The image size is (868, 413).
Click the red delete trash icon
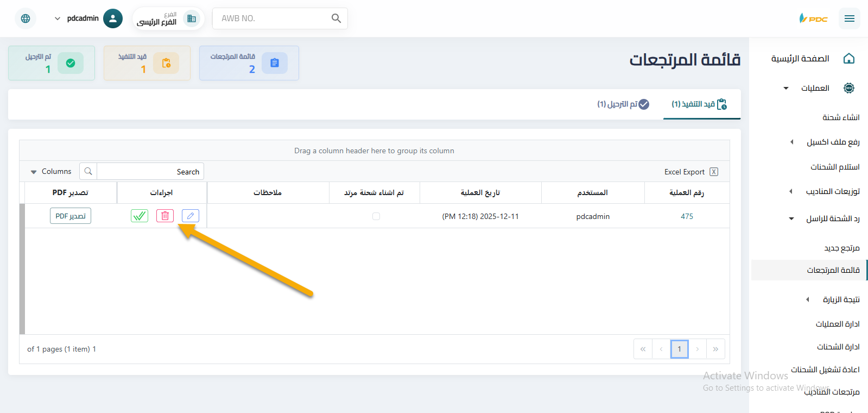165,216
